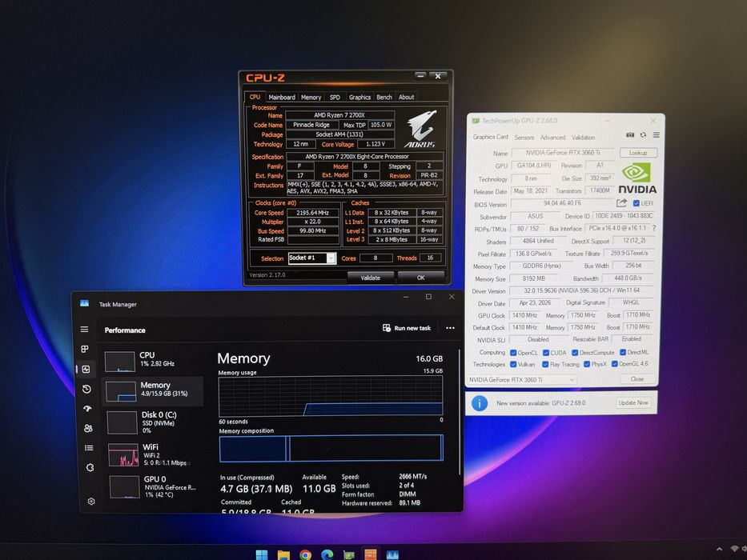Click the GPU name field in GPU-Z
This screenshot has width=747, height=560.
[x=563, y=153]
